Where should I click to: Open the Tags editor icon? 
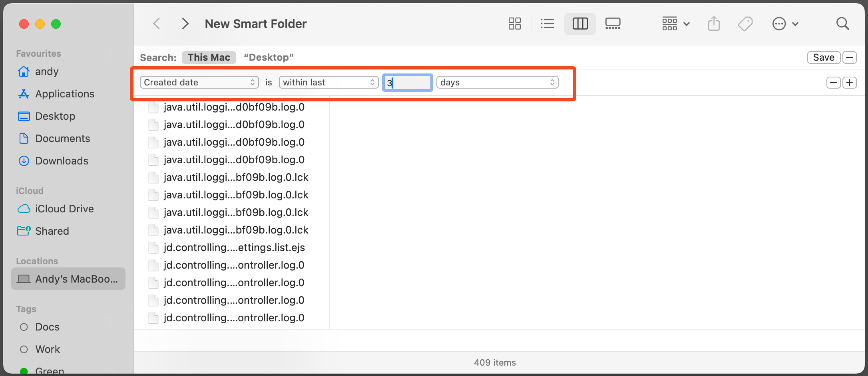click(x=745, y=24)
